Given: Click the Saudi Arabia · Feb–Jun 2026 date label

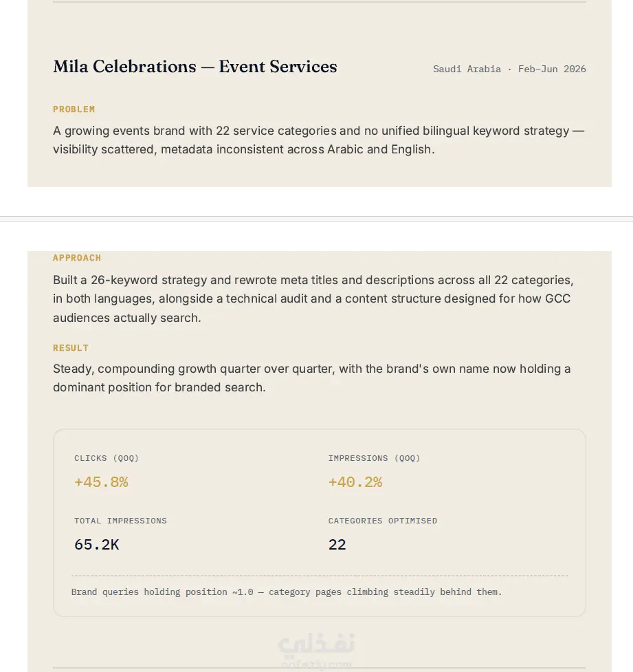Looking at the screenshot, I should point(509,69).
